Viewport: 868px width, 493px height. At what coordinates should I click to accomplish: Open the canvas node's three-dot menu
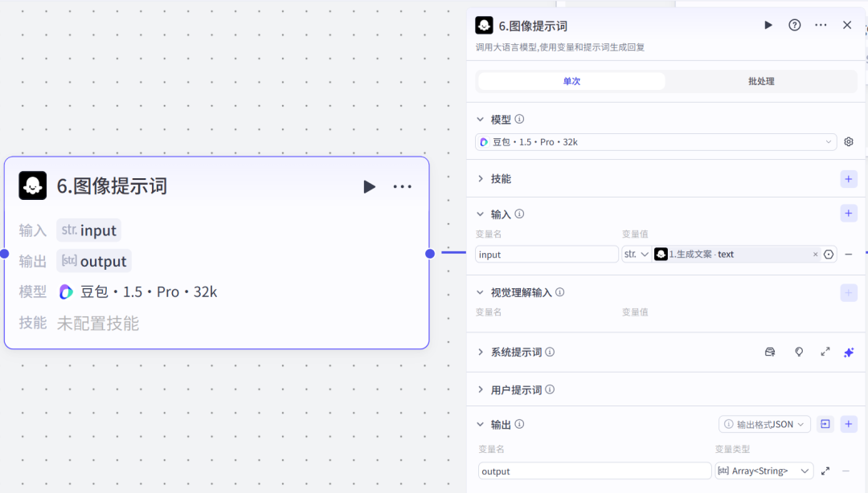coord(403,186)
